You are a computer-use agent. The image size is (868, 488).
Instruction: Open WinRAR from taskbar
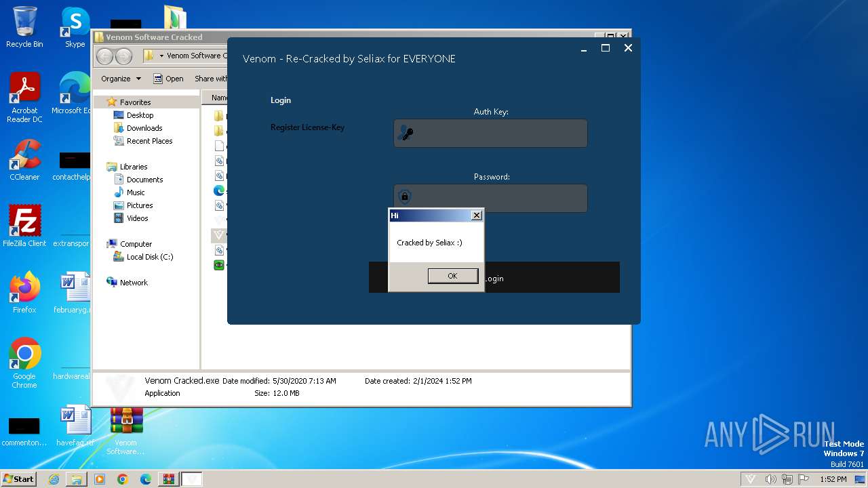coord(168,479)
